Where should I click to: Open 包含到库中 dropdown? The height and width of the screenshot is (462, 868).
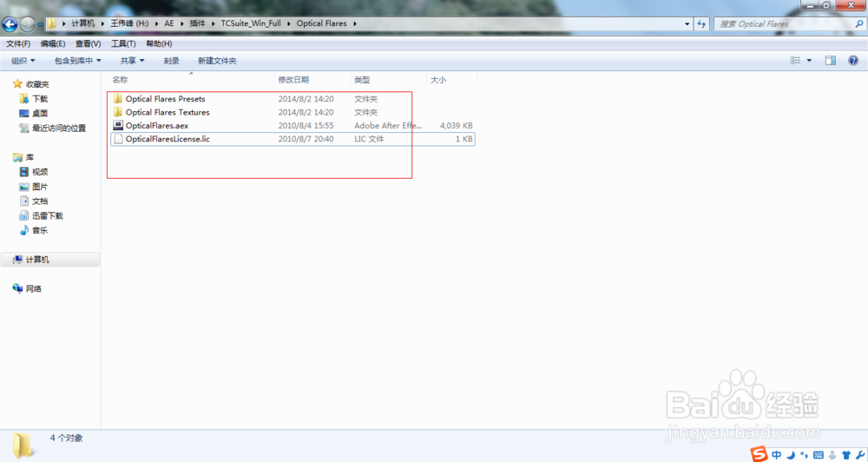(77, 61)
